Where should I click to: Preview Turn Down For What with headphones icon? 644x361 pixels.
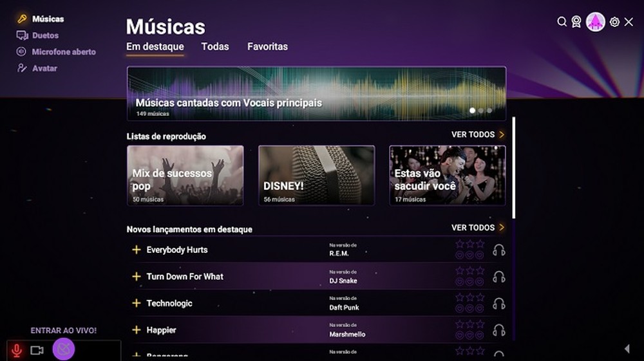(498, 277)
